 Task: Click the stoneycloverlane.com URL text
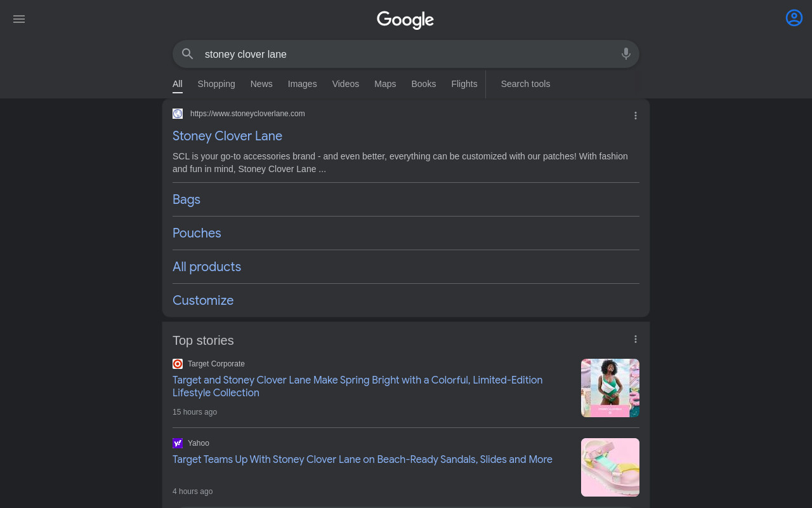(x=247, y=114)
